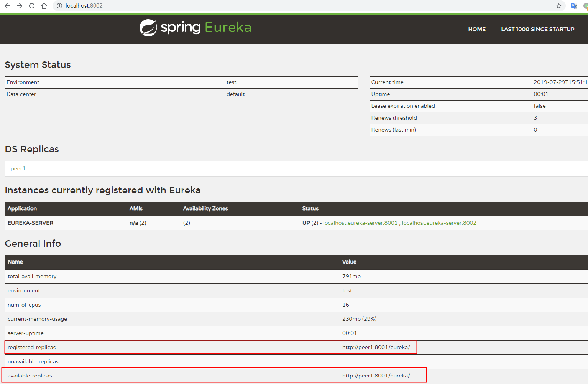Click the Current time label
The image size is (588, 384).
pyautogui.click(x=387, y=82)
